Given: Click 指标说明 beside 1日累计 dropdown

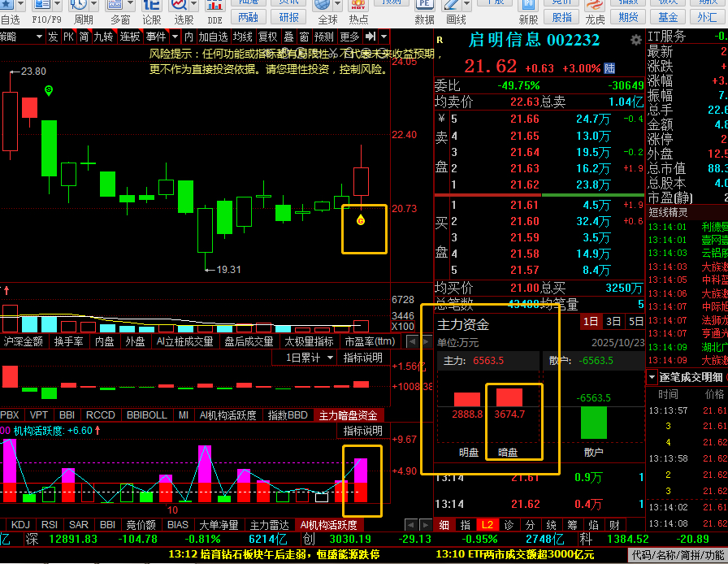Looking at the screenshot, I should 362,358.
